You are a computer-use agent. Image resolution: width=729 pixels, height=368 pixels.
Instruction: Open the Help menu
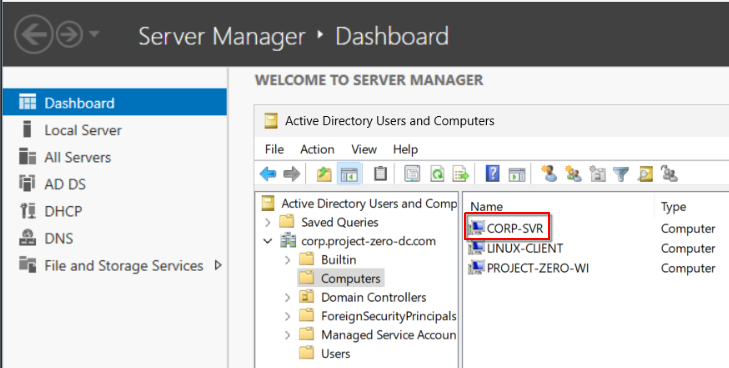tap(405, 149)
